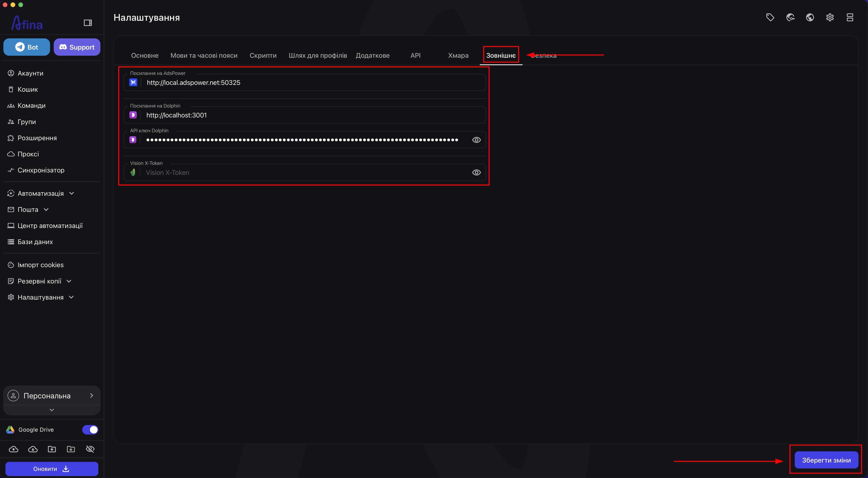Image resolution: width=868 pixels, height=478 pixels.
Task: Open Telegram Bot button
Action: pyautogui.click(x=27, y=47)
